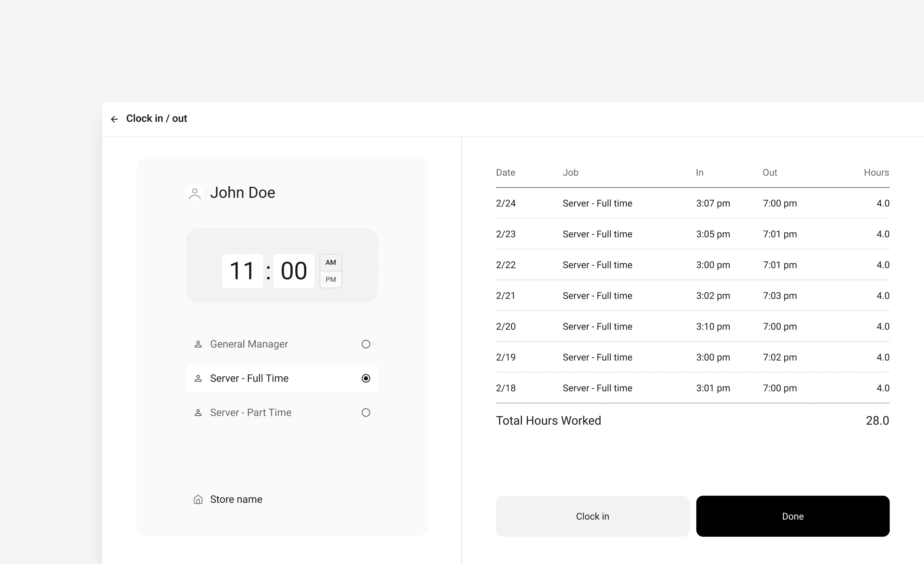Select the Server - Part Time radio button
924x564 pixels.
pyautogui.click(x=366, y=413)
